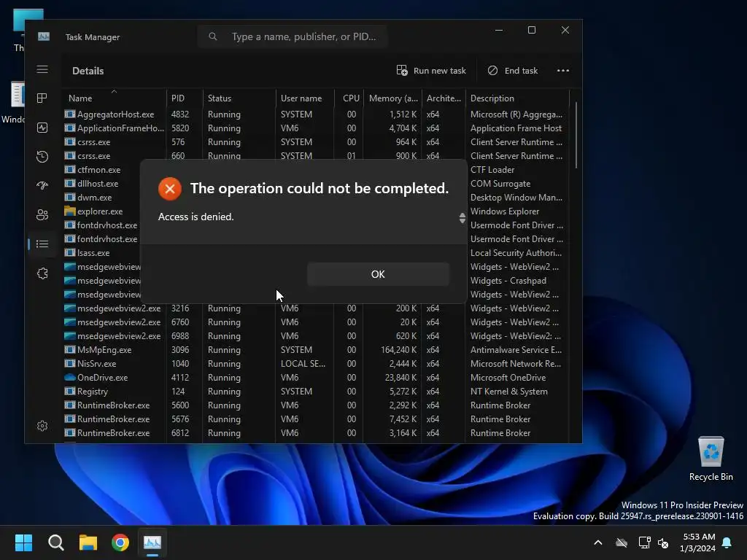Image resolution: width=747 pixels, height=560 pixels.
Task: Click the explorer.exe folder icon
Action: [70, 211]
